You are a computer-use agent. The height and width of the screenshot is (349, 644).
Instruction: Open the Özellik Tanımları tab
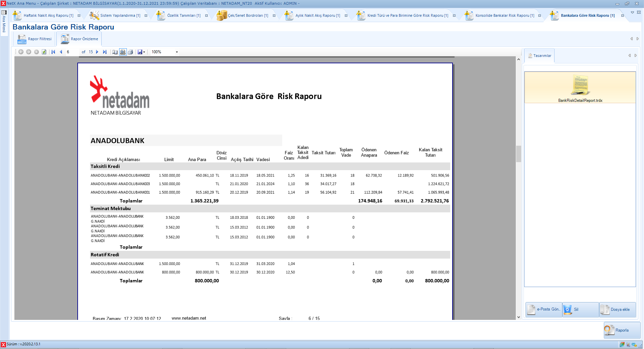point(184,15)
